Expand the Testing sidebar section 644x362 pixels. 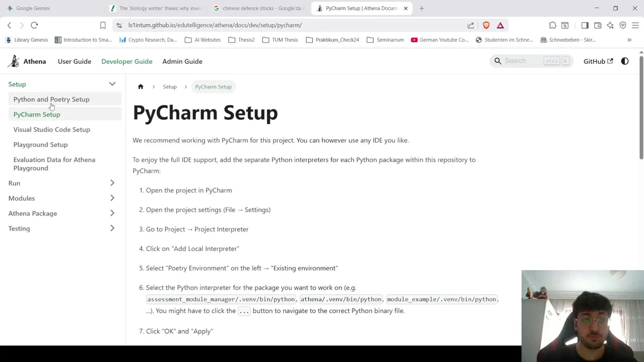(x=112, y=228)
